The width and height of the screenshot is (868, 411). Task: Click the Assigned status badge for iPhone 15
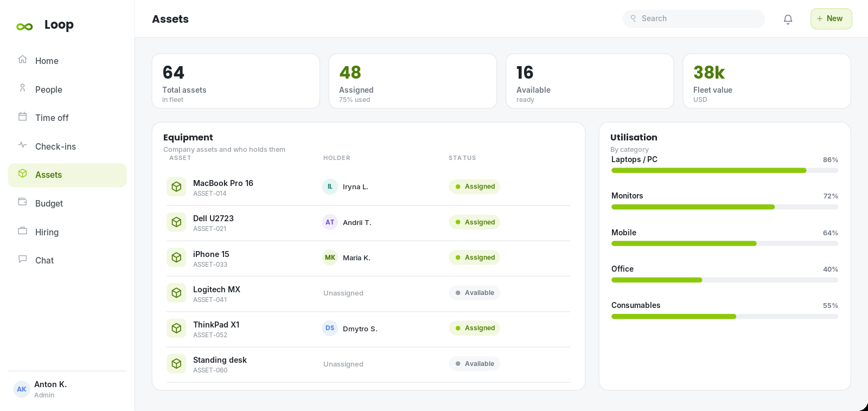point(474,258)
